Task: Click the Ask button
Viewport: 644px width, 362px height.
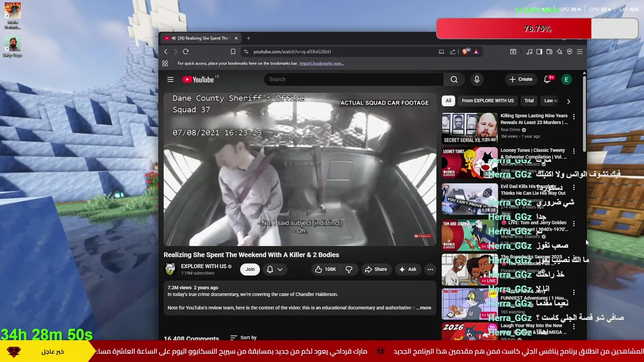Action: (x=408, y=269)
